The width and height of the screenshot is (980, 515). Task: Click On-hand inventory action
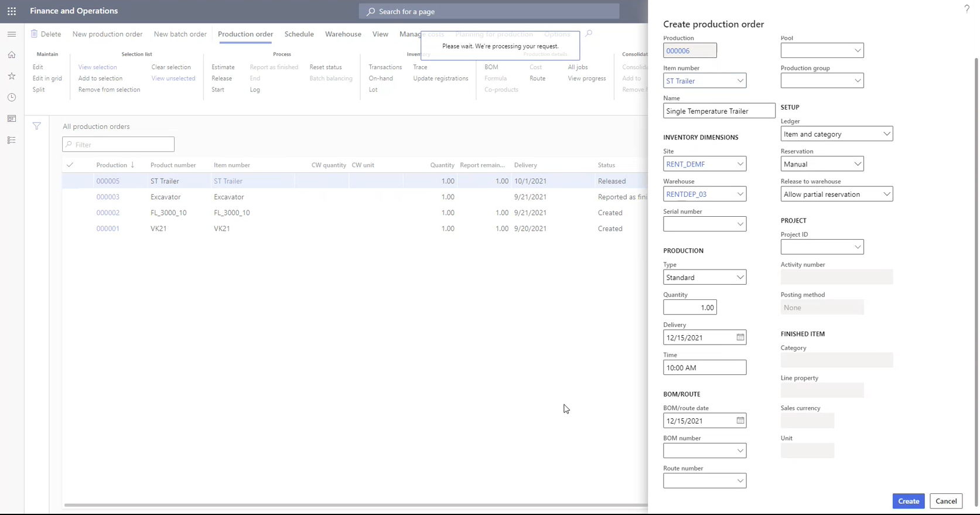[x=381, y=79]
